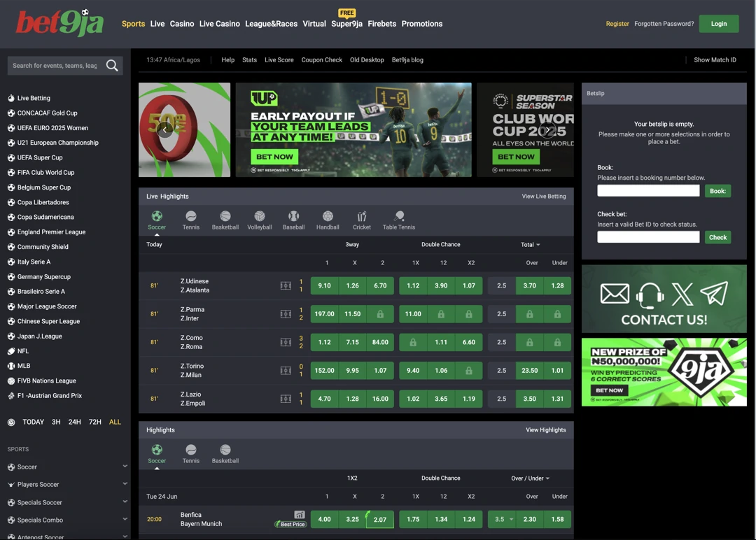This screenshot has height=540, width=756.
Task: Click previous banner arrow on carousel
Action: pyautogui.click(x=165, y=129)
